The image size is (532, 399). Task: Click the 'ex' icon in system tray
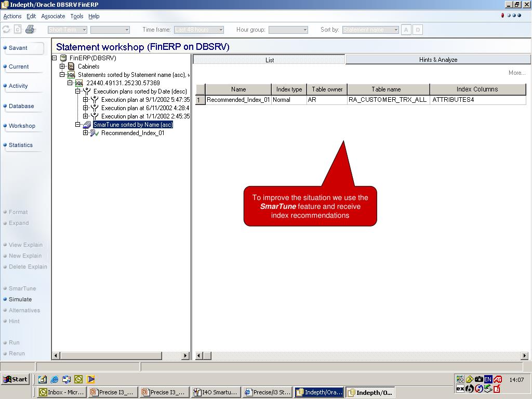tap(460, 389)
